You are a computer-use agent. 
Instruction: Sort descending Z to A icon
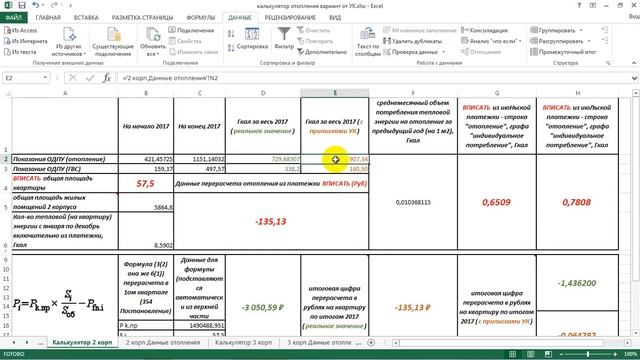(231, 47)
